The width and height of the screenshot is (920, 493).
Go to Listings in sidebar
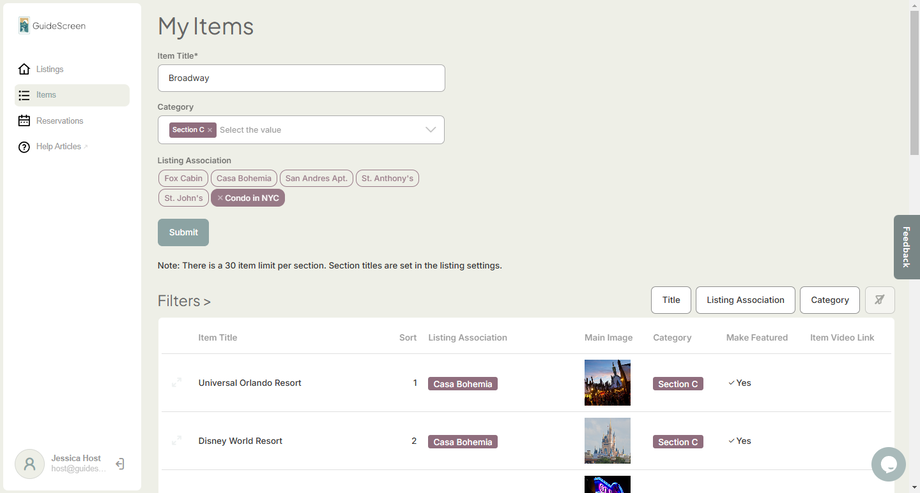49,69
